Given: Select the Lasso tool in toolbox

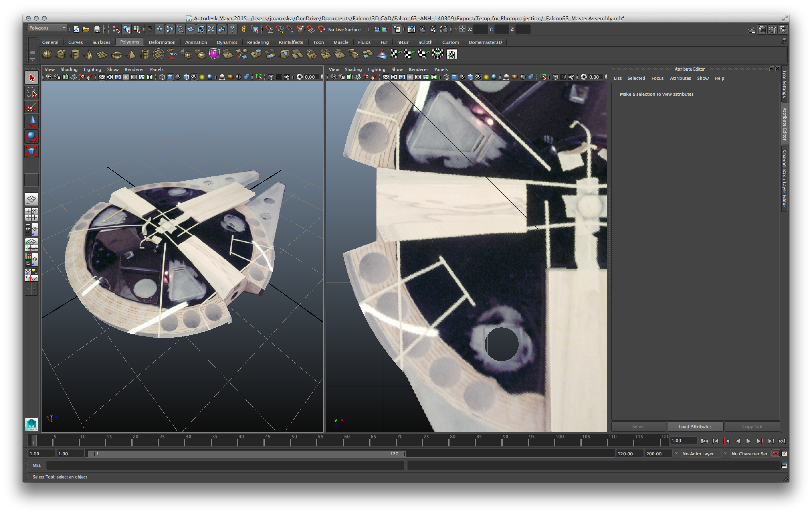Looking at the screenshot, I should click(x=32, y=92).
